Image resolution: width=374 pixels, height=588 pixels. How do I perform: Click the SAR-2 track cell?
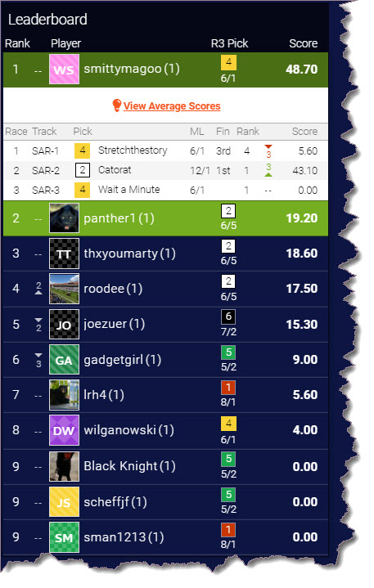point(45,171)
